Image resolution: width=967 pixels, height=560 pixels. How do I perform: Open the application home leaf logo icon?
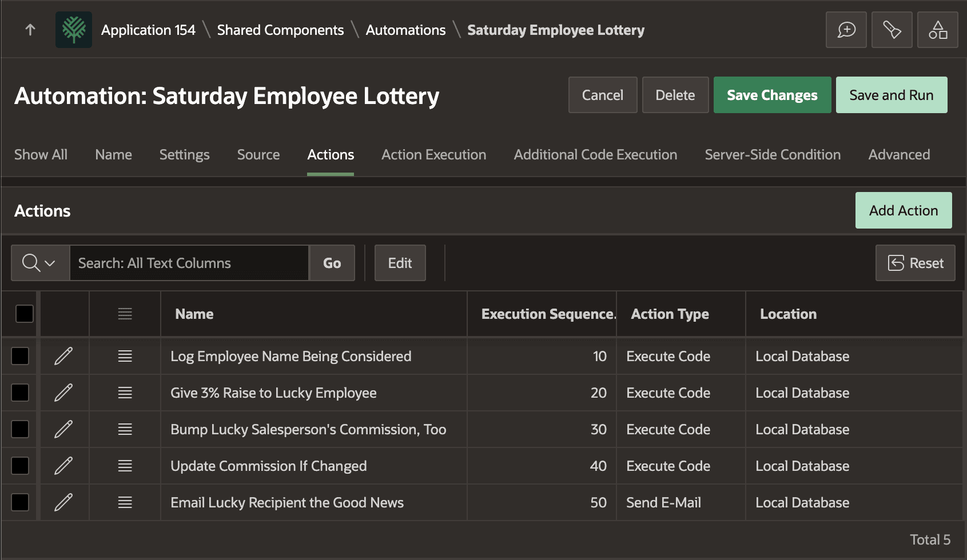74,30
